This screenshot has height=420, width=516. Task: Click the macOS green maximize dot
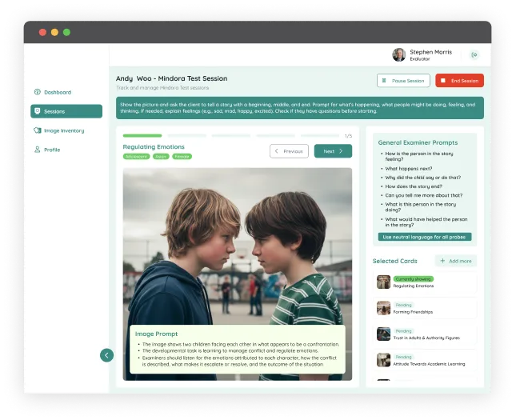click(66, 32)
